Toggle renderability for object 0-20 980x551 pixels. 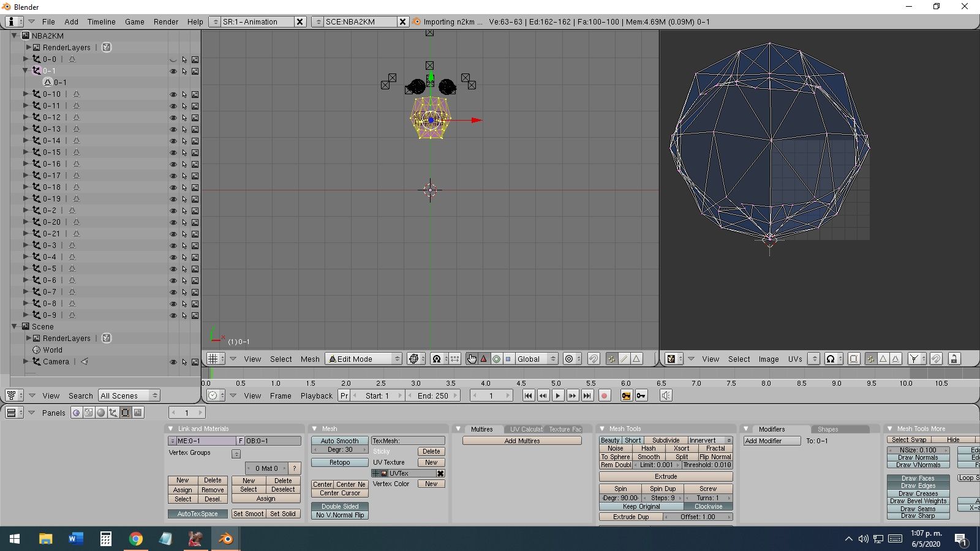click(x=195, y=222)
